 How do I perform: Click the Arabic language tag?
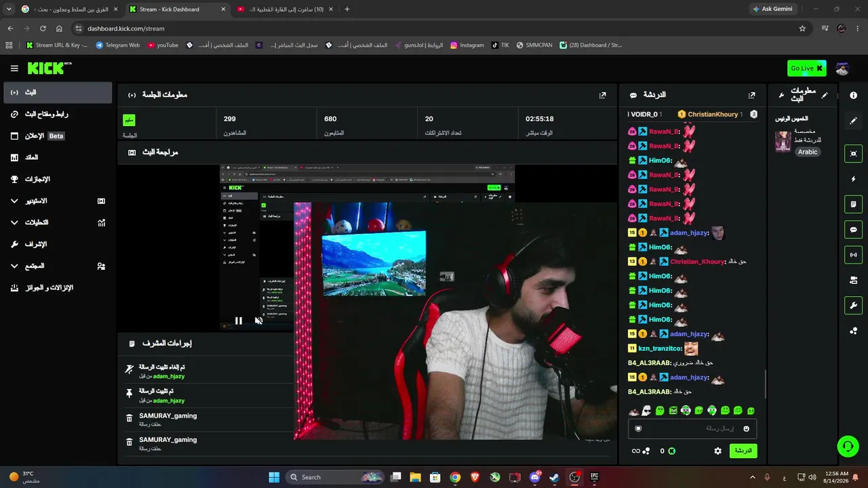point(808,152)
